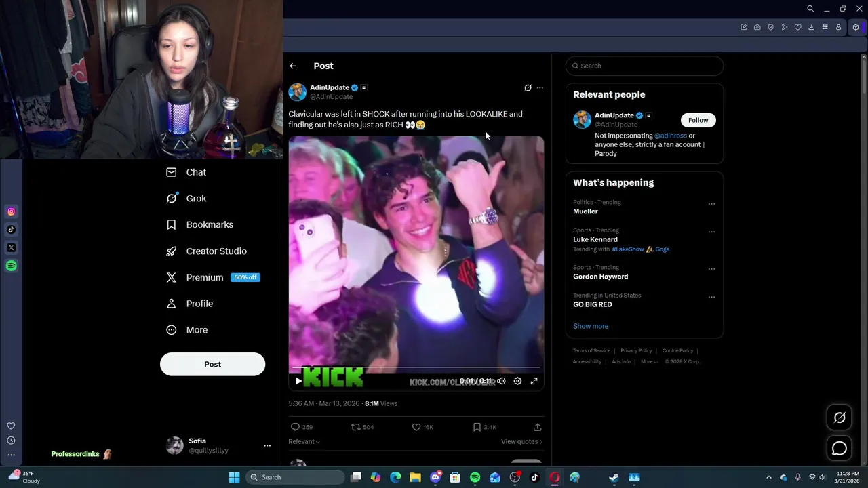This screenshot has width=868, height=488.
Task: Show more trending topics
Action: [591, 326]
